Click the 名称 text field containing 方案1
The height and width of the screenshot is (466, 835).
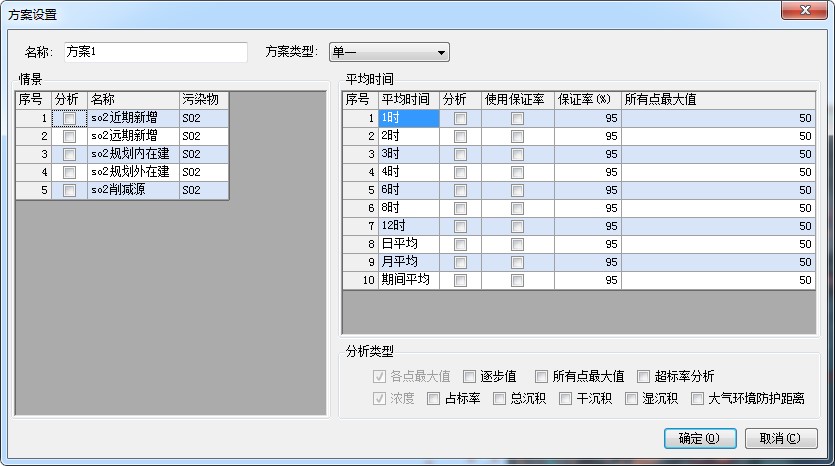tap(155, 52)
